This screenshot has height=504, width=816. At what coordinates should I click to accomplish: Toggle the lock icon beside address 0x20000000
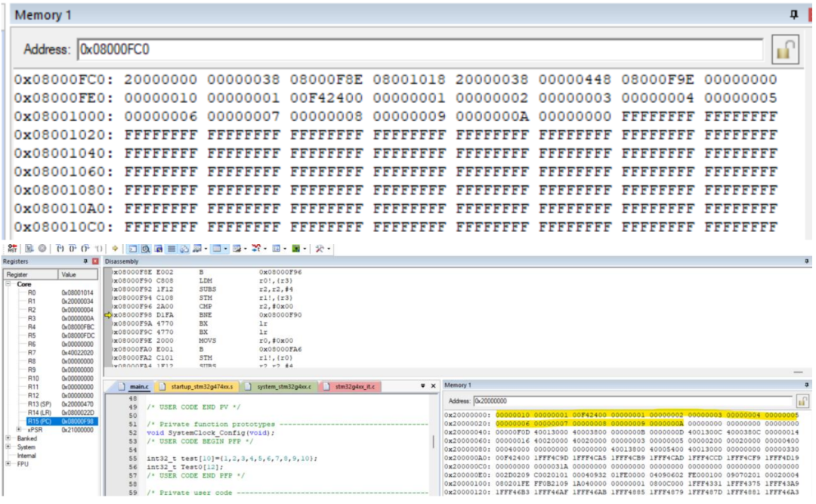click(802, 401)
